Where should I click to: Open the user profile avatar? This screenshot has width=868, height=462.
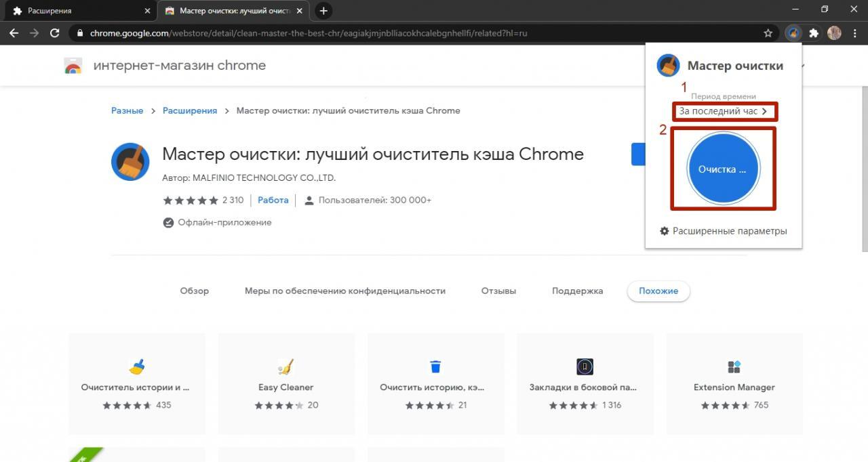[x=834, y=33]
